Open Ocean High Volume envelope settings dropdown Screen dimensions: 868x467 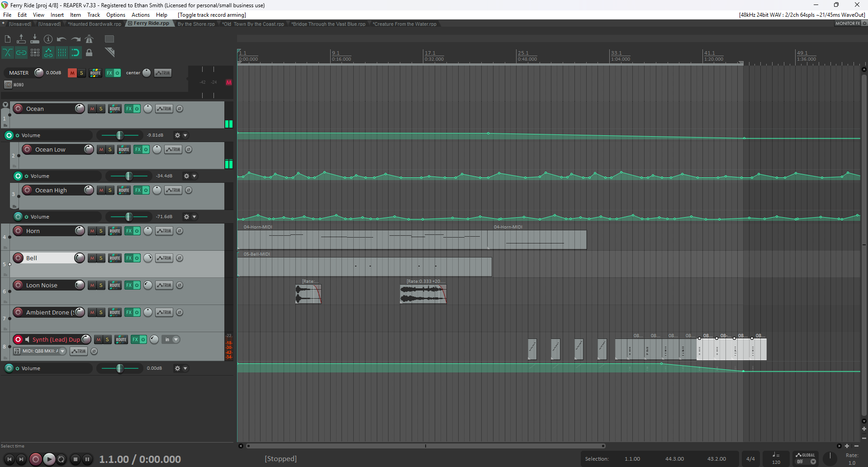[194, 217]
